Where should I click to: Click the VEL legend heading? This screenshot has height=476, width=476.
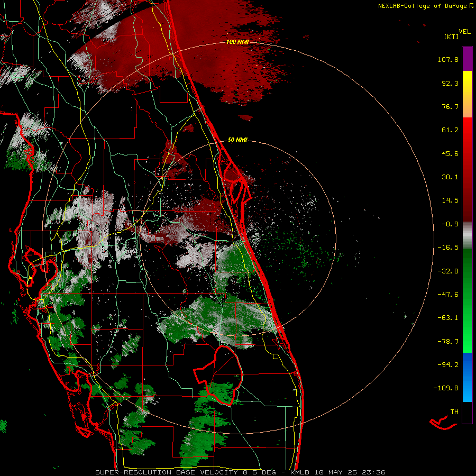click(x=464, y=32)
